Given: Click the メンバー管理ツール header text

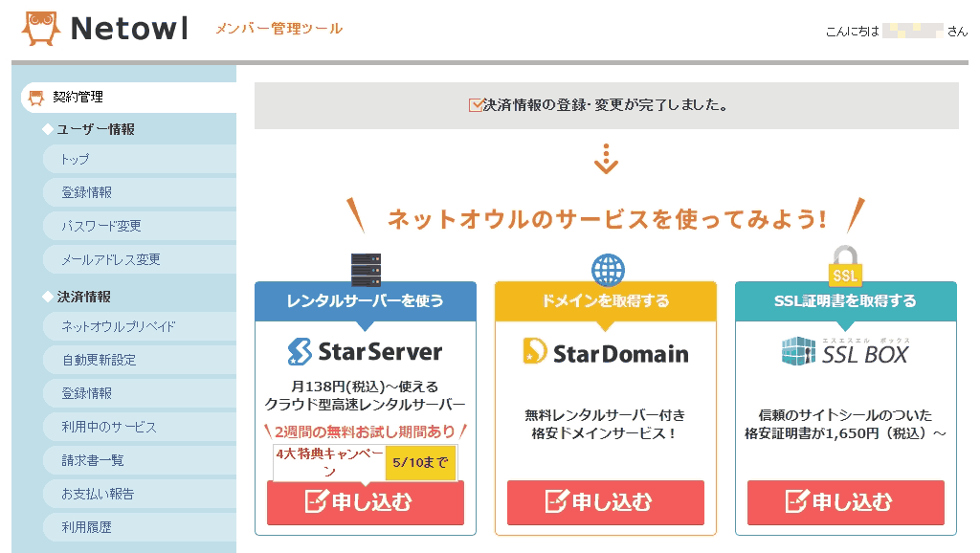Looking at the screenshot, I should point(278,29).
